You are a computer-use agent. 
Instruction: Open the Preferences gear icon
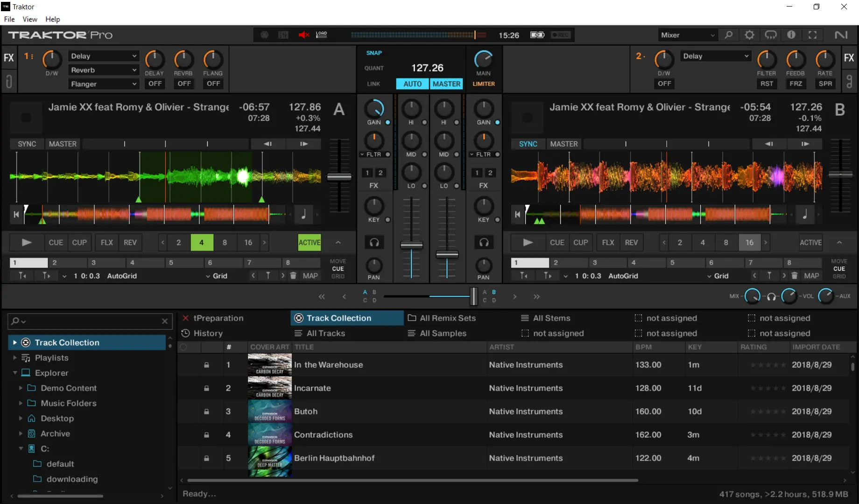click(749, 35)
